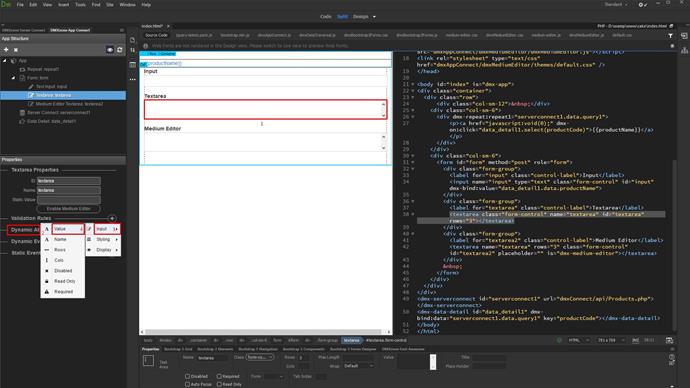690x388 pixels.
Task: Add a new validation rule
Action: [x=112, y=218]
